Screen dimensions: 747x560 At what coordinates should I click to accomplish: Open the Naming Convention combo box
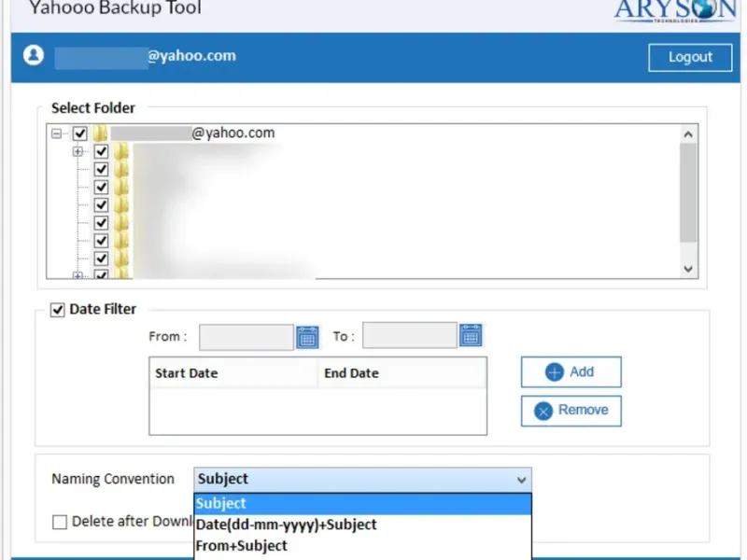pos(362,479)
